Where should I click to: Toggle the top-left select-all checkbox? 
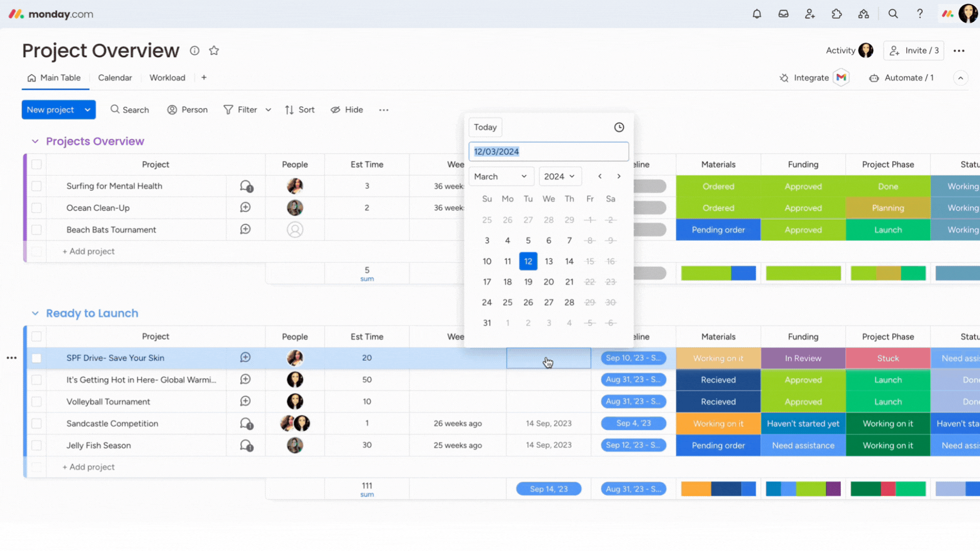[36, 164]
